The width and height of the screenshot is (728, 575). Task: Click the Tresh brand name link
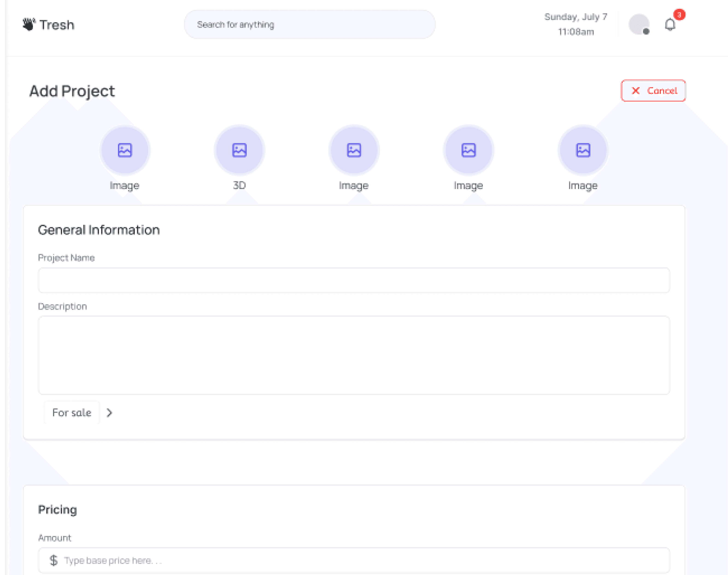[x=57, y=25]
